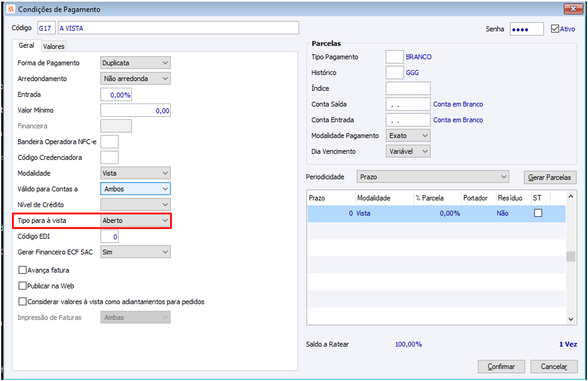Click the Resíduo column header
The height and width of the screenshot is (381, 588).
coord(513,198)
